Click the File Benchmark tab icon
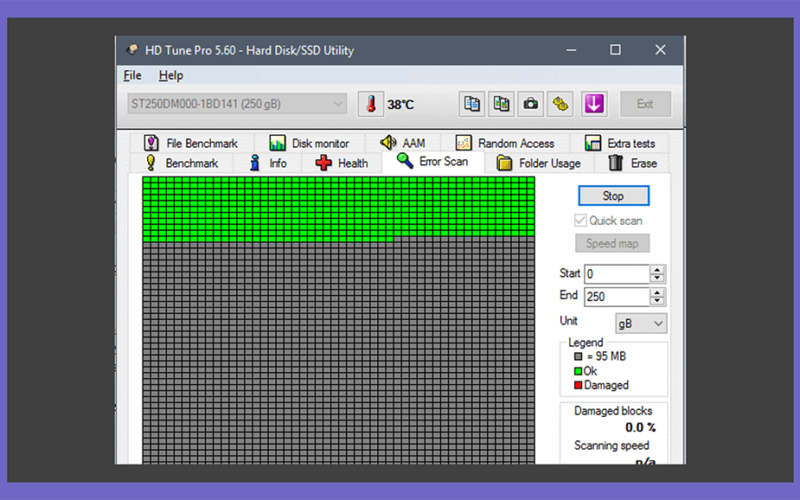Screen dimensions: 800x500 pyautogui.click(x=151, y=143)
